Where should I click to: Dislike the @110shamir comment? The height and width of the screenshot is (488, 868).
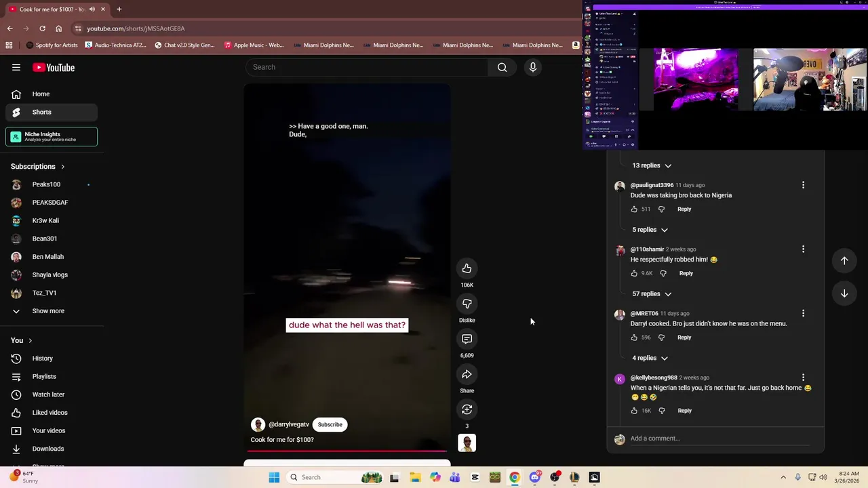pos(663,273)
